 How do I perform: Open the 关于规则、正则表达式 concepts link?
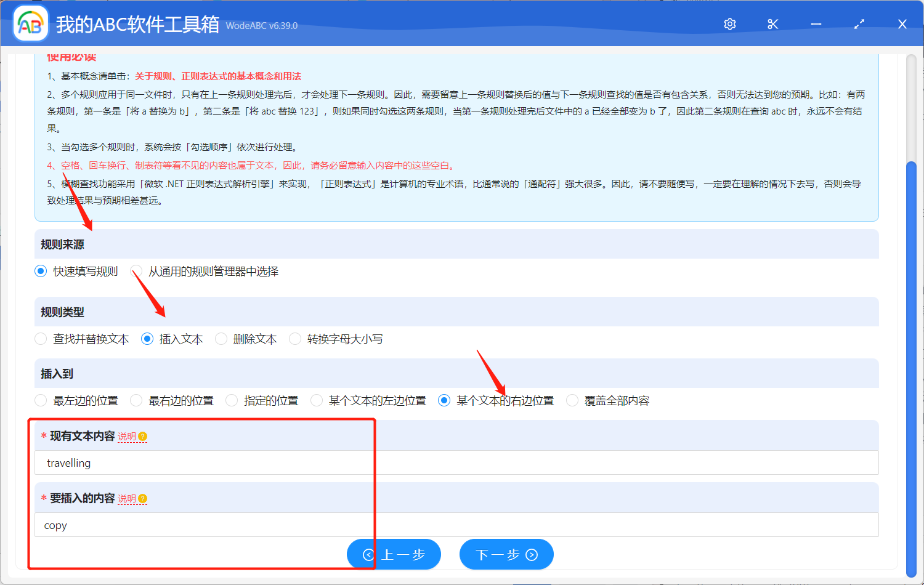coord(218,76)
